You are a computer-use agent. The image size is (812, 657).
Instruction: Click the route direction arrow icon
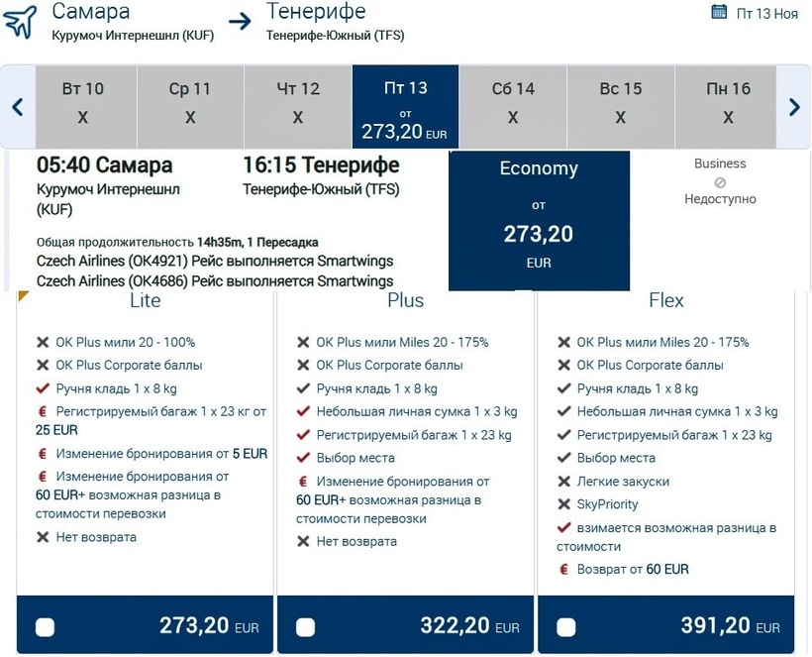[x=240, y=20]
